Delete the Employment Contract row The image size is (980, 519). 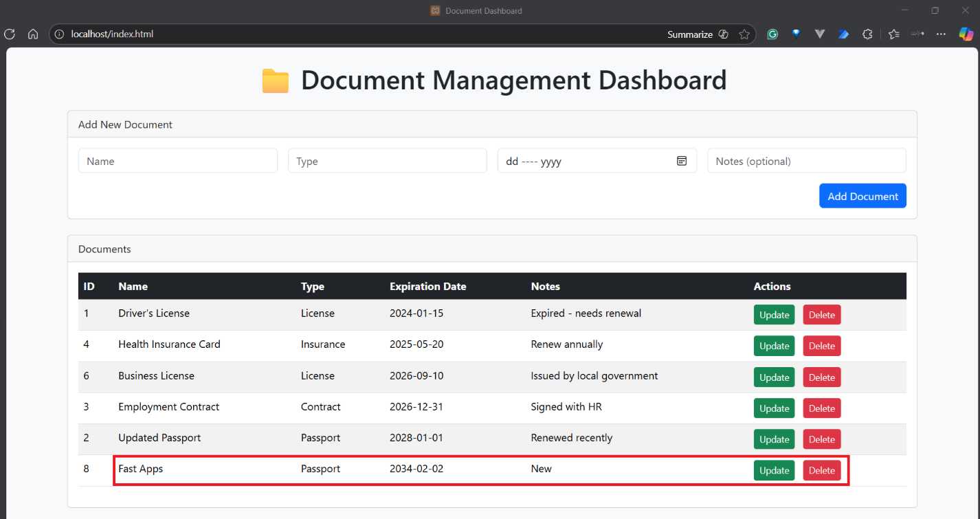822,408
